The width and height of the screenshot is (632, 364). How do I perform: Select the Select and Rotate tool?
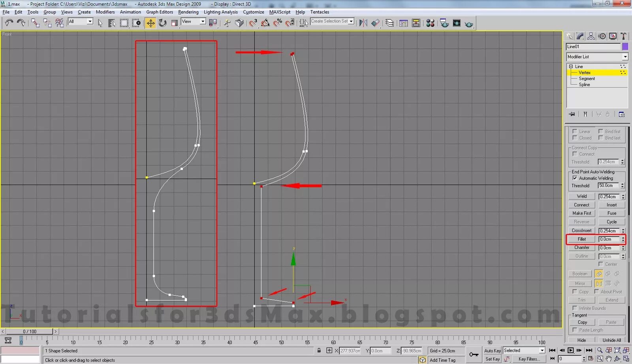162,23
